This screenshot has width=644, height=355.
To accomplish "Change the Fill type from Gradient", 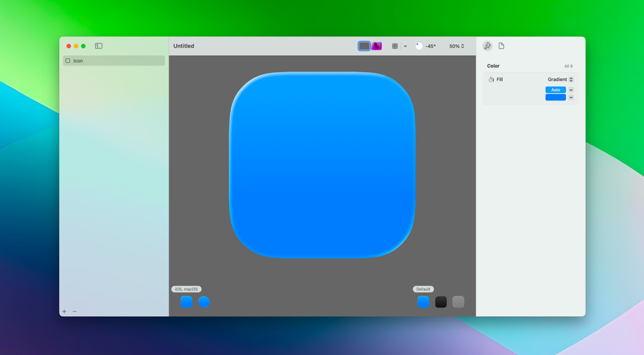I will [560, 80].
